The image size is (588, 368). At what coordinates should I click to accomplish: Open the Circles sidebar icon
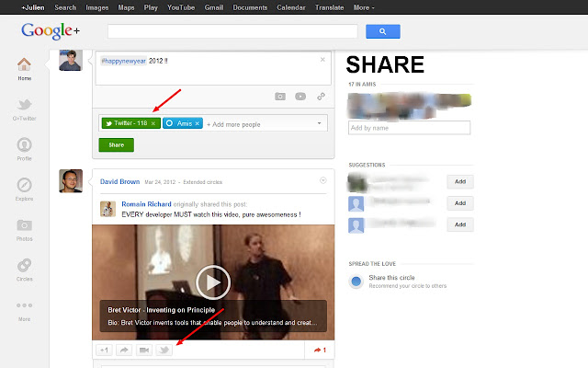[x=25, y=265]
